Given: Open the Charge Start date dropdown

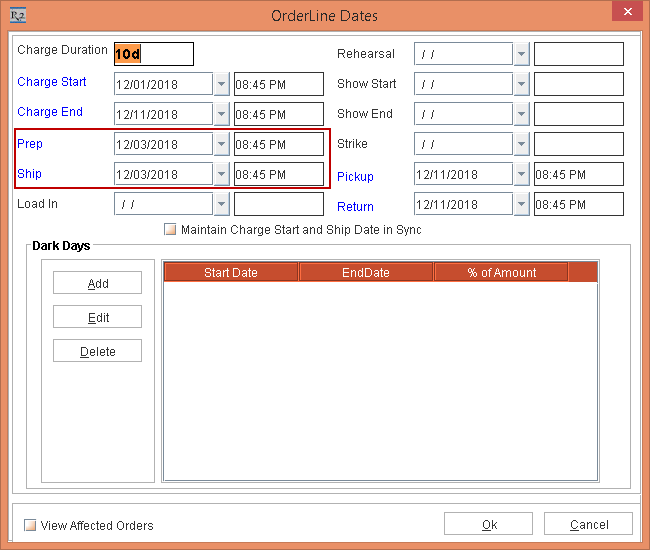Looking at the screenshot, I should coord(221,84).
